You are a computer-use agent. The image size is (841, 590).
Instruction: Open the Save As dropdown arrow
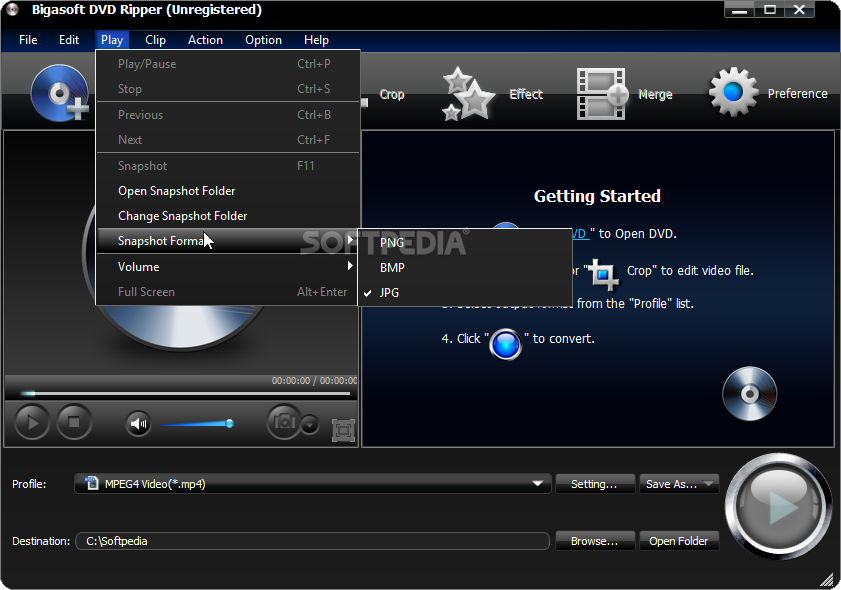709,484
